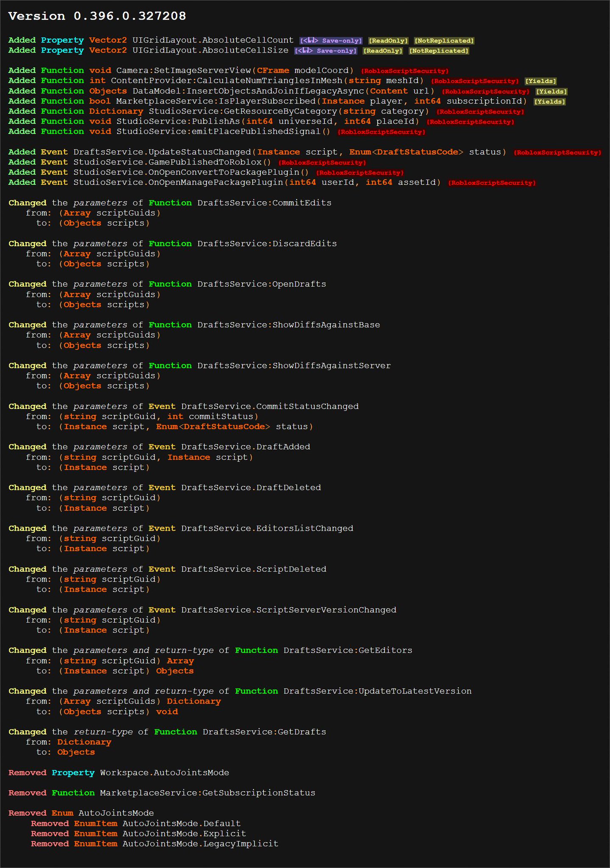Click DraftsService:CommitEdits function name

(265, 203)
